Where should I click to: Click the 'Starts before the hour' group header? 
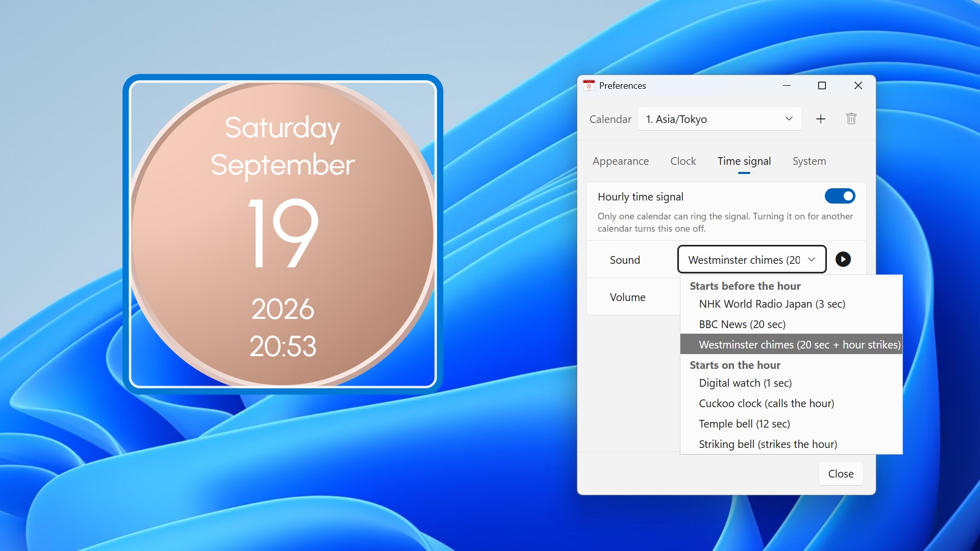click(745, 286)
